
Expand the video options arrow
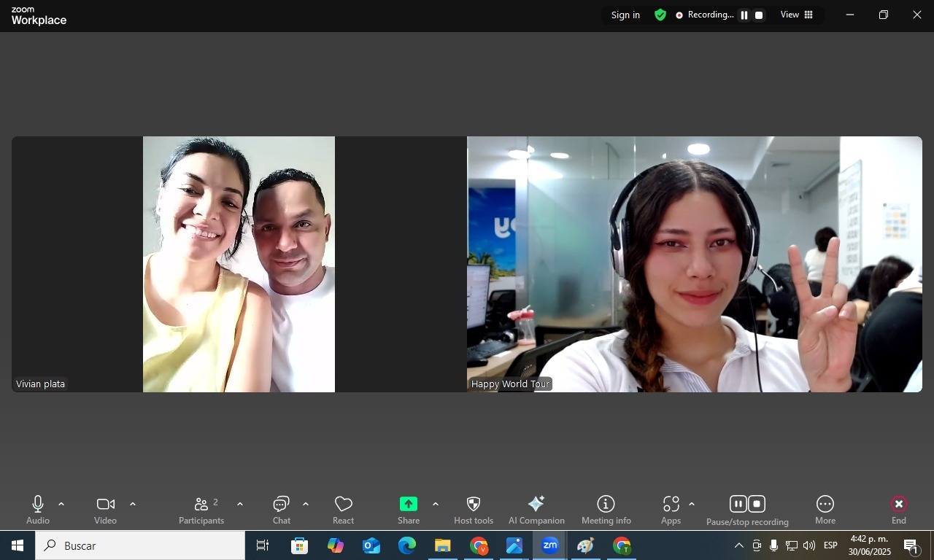click(x=133, y=504)
